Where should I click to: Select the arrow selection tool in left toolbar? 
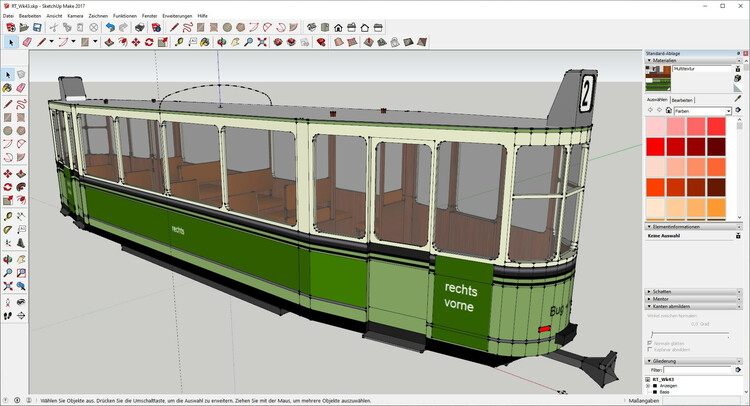coord(8,74)
